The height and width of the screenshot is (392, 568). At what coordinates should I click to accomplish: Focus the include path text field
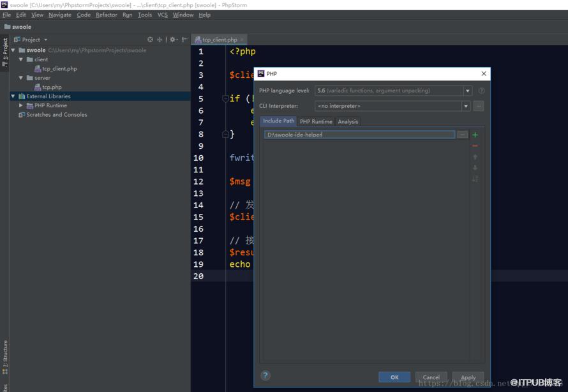tap(359, 135)
